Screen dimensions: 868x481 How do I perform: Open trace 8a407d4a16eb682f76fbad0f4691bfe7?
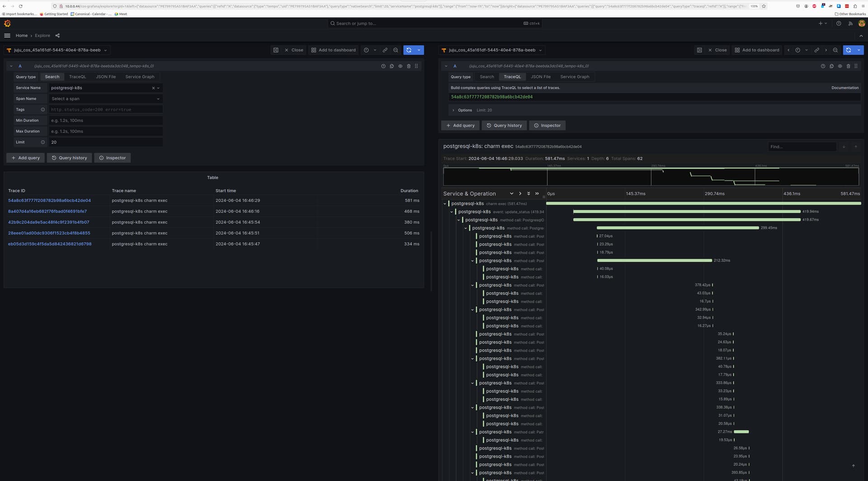pyautogui.click(x=47, y=211)
